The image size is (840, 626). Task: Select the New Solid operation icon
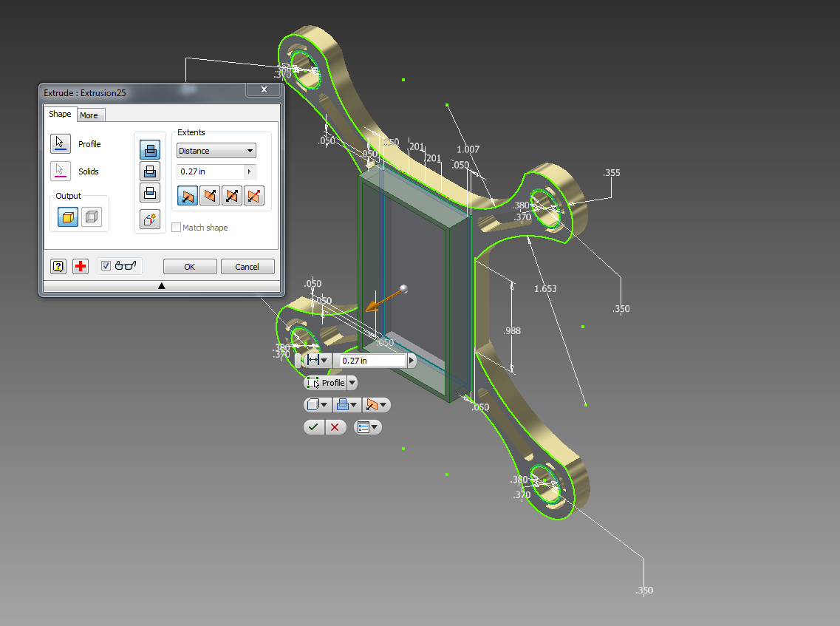pyautogui.click(x=150, y=220)
